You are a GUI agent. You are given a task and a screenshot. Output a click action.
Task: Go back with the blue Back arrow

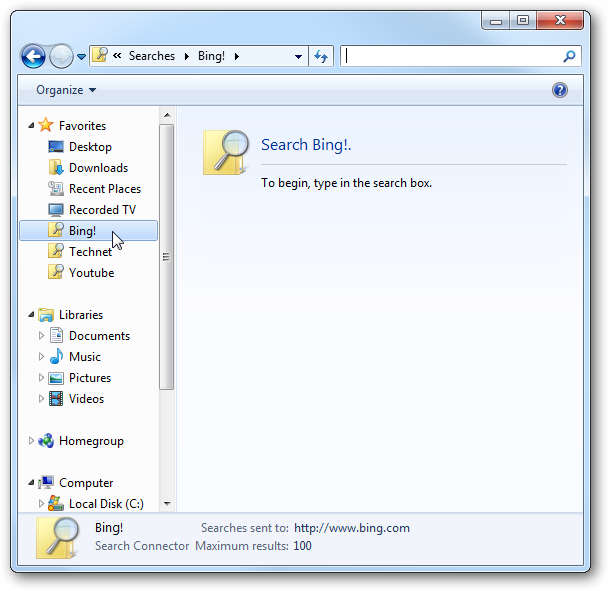(33, 56)
